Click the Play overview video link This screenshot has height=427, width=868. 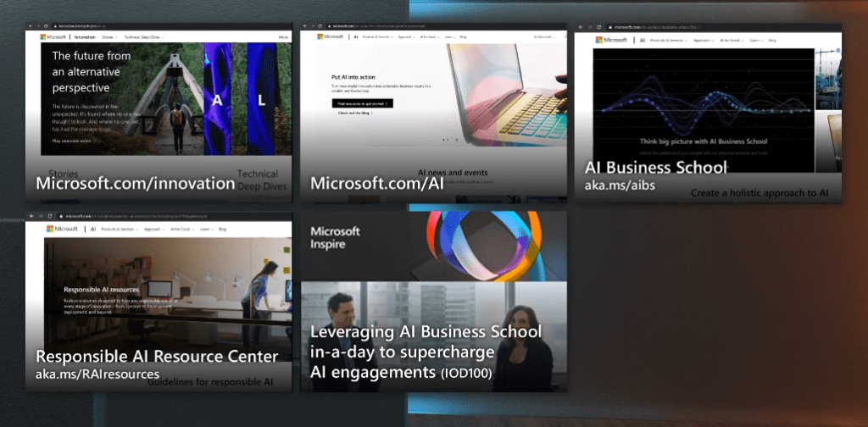[74, 141]
